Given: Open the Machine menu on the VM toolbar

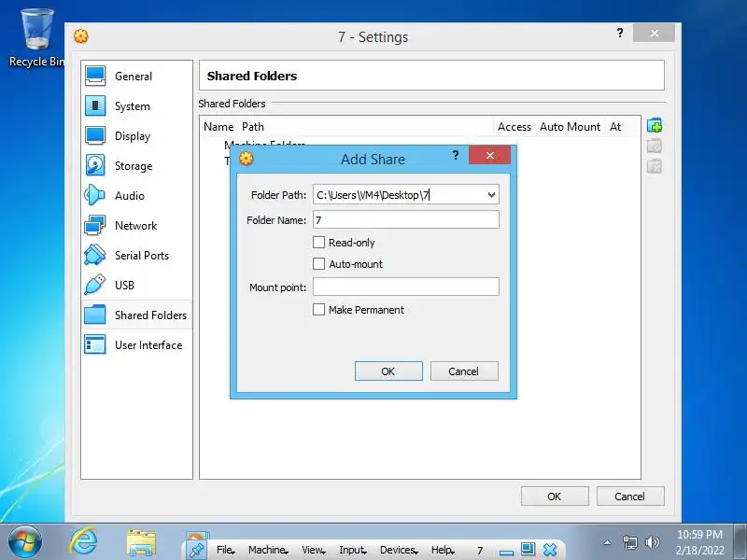Looking at the screenshot, I should tap(268, 550).
